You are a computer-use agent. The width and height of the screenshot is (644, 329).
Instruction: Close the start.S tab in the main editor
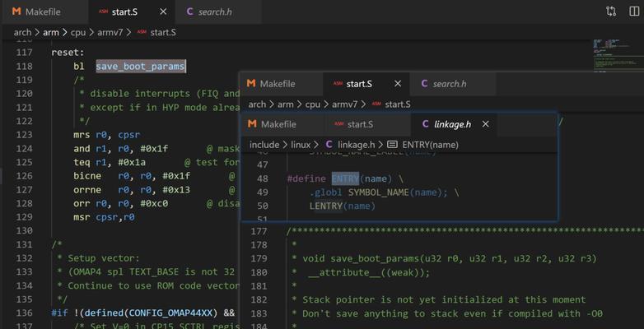(x=163, y=12)
